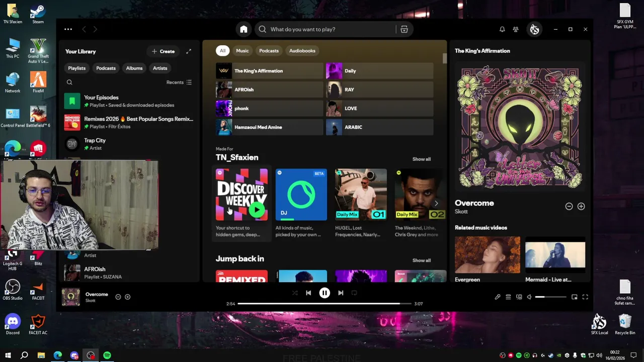Navigate back with the left arrow
The image size is (644, 362).
pos(84,29)
